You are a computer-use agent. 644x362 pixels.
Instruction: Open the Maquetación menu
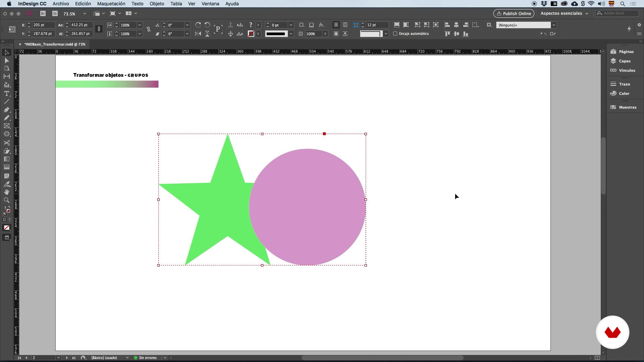pyautogui.click(x=111, y=4)
